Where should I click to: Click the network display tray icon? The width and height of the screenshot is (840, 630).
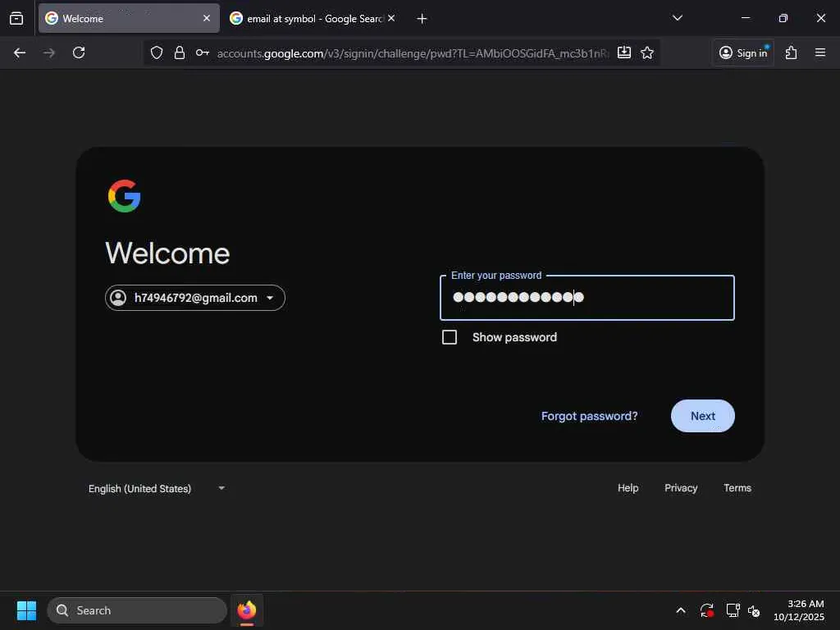pos(733,610)
